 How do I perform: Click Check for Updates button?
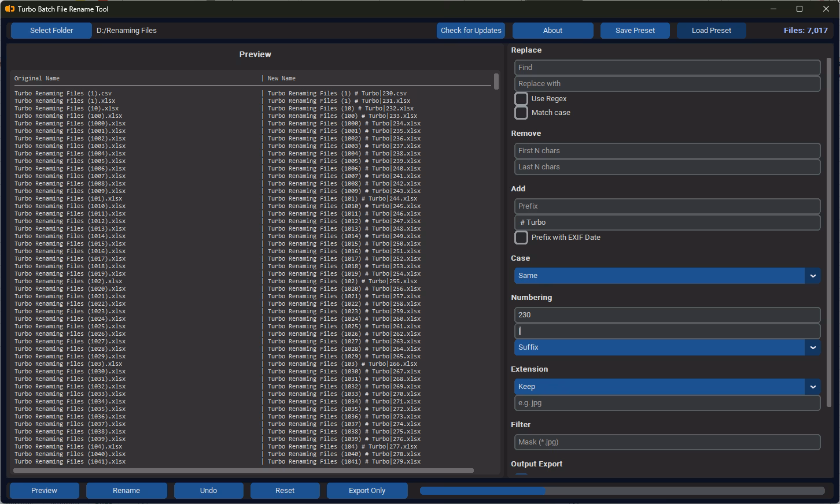pyautogui.click(x=471, y=31)
